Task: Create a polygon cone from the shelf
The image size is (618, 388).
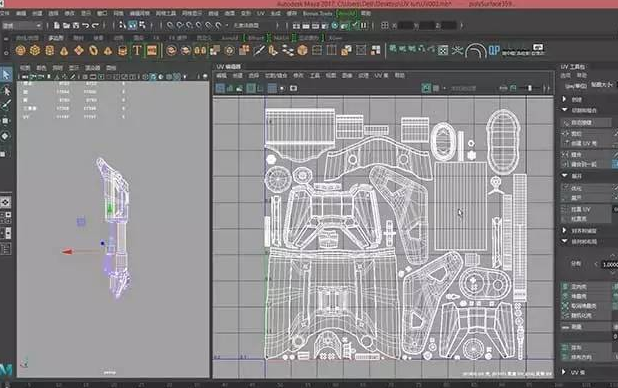Action: pyautogui.click(x=64, y=51)
